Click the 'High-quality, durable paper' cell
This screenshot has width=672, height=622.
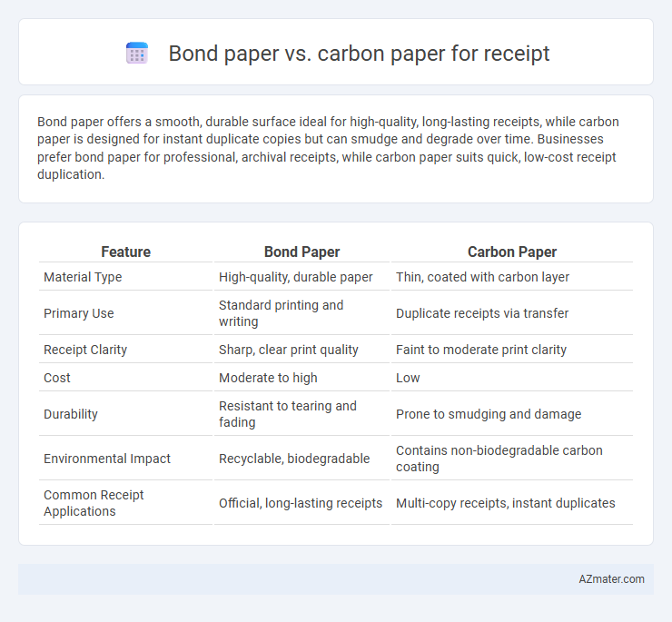[x=296, y=277]
